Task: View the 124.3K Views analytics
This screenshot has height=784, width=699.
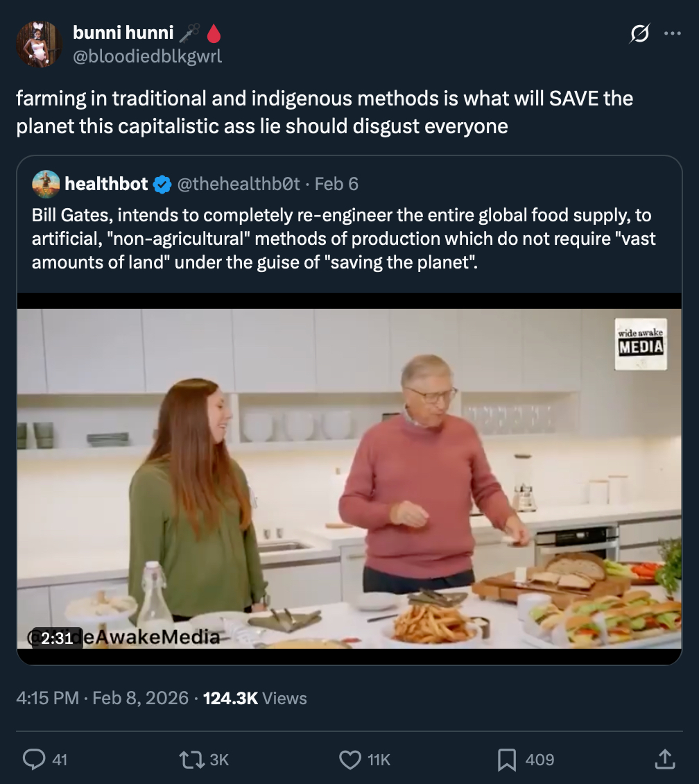Action: pyautogui.click(x=254, y=698)
